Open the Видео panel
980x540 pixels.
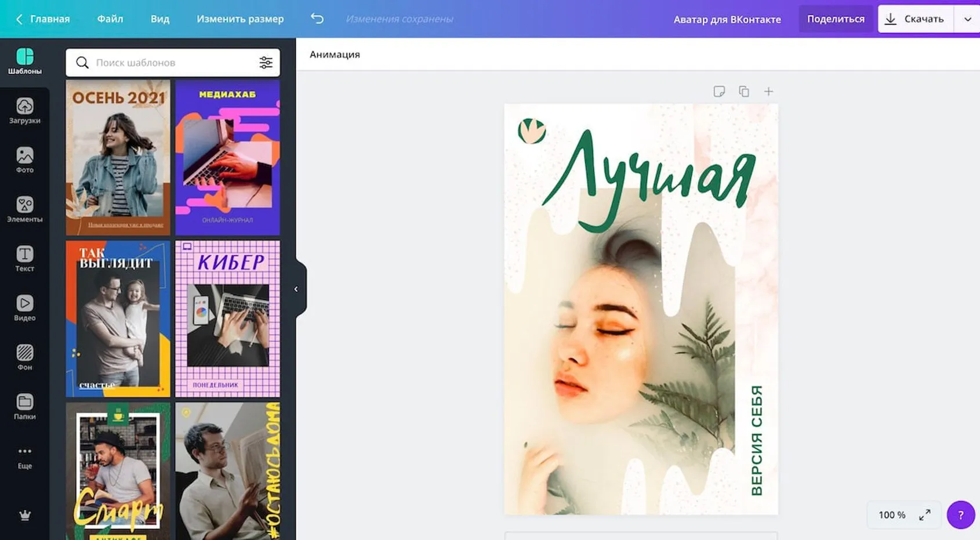(24, 309)
